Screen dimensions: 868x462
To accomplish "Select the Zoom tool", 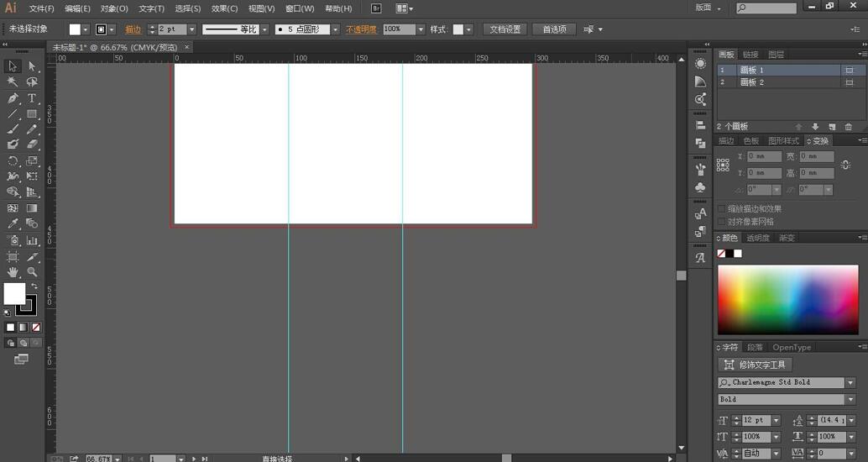I will pyautogui.click(x=32, y=272).
